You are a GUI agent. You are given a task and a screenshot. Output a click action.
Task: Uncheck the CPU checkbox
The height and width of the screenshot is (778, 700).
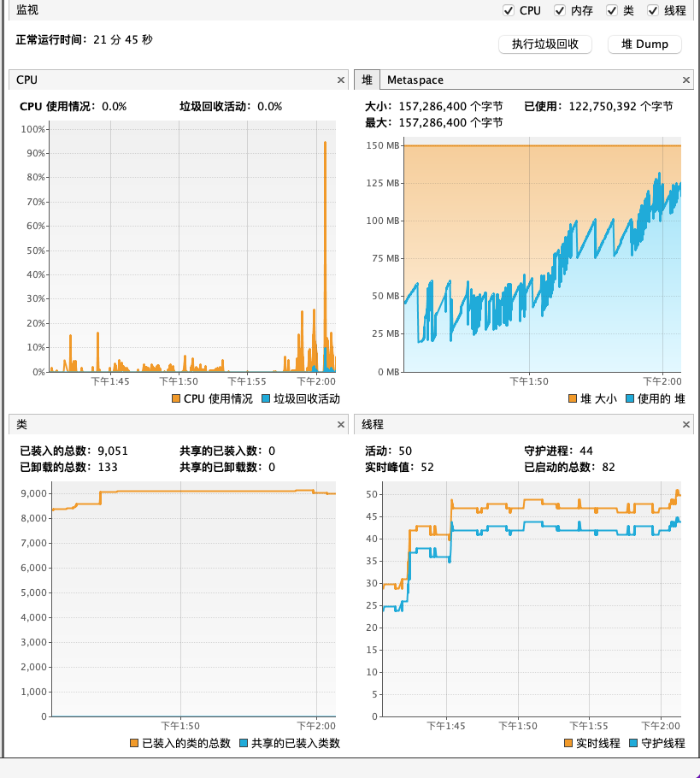pyautogui.click(x=509, y=10)
